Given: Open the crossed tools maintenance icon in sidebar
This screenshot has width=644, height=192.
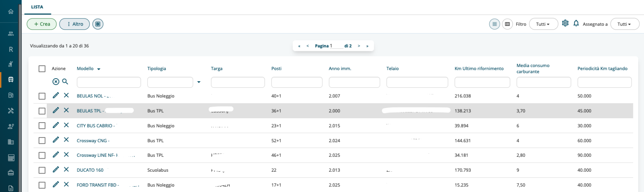Looking at the screenshot, I should [x=11, y=111].
